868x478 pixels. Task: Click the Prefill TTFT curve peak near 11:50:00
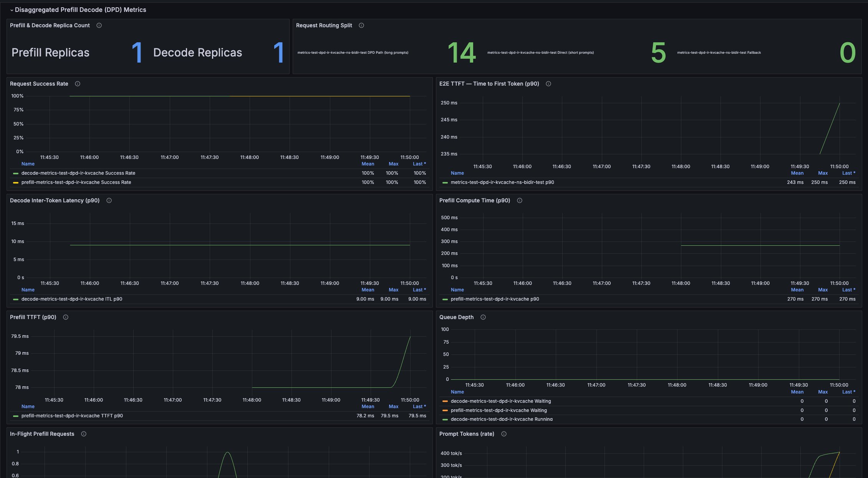tap(410, 337)
